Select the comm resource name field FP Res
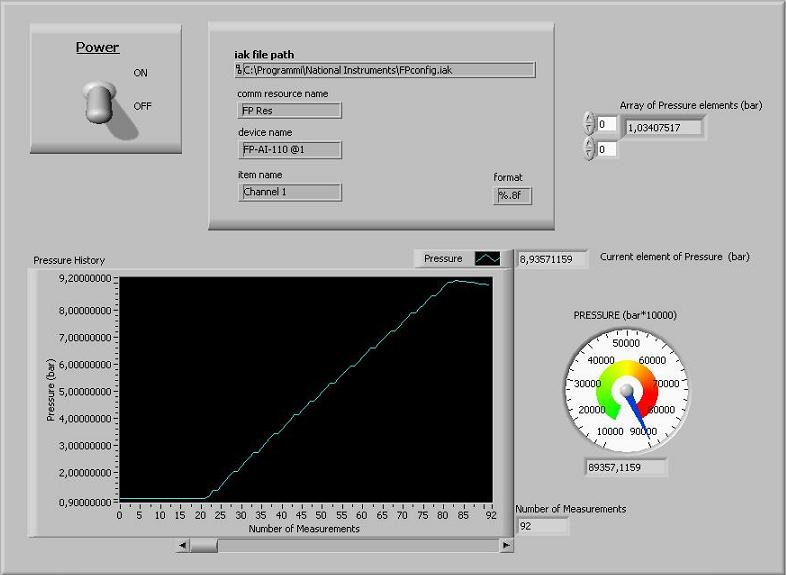The width and height of the screenshot is (786, 575). tap(290, 110)
